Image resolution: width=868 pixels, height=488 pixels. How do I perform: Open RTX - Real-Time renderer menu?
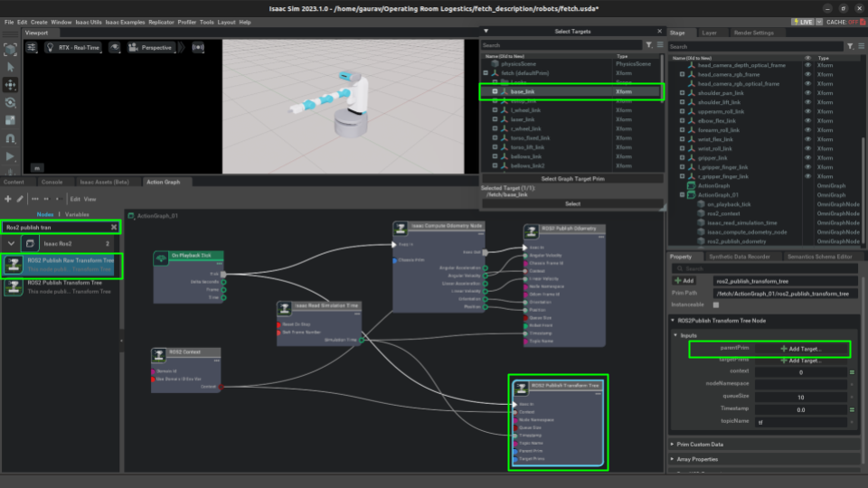[x=73, y=48]
